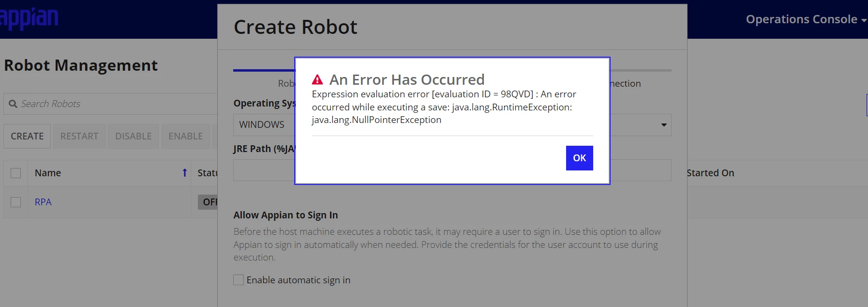This screenshot has width=868, height=307.
Task: Click the search magnifier icon
Action: tap(13, 104)
